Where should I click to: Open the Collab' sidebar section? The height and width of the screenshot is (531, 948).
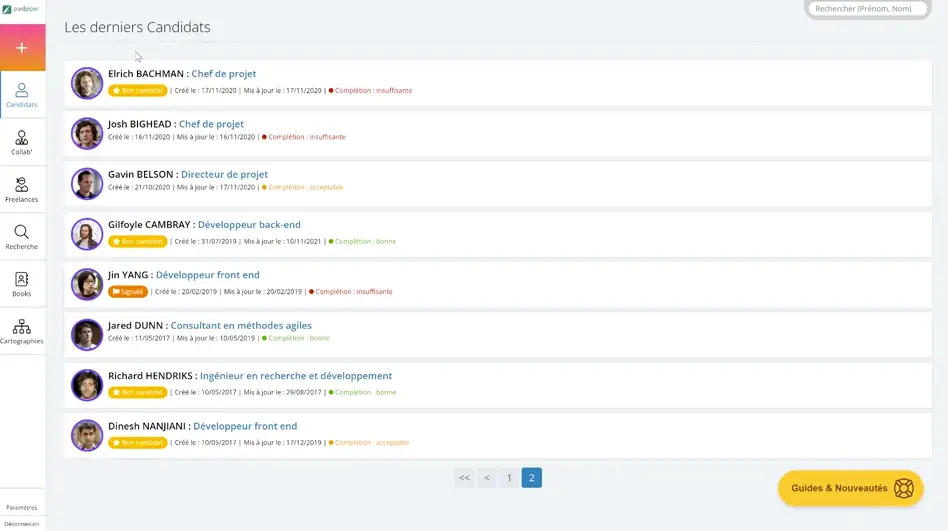[x=22, y=143]
